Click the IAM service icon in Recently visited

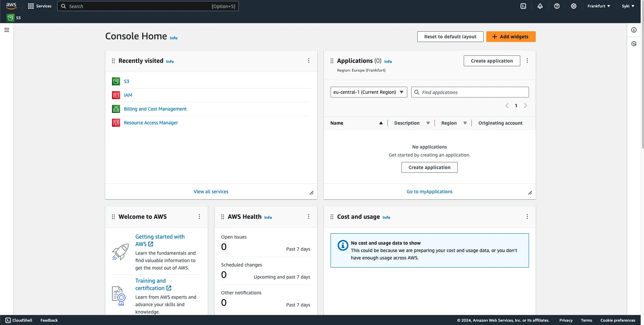pyautogui.click(x=116, y=95)
